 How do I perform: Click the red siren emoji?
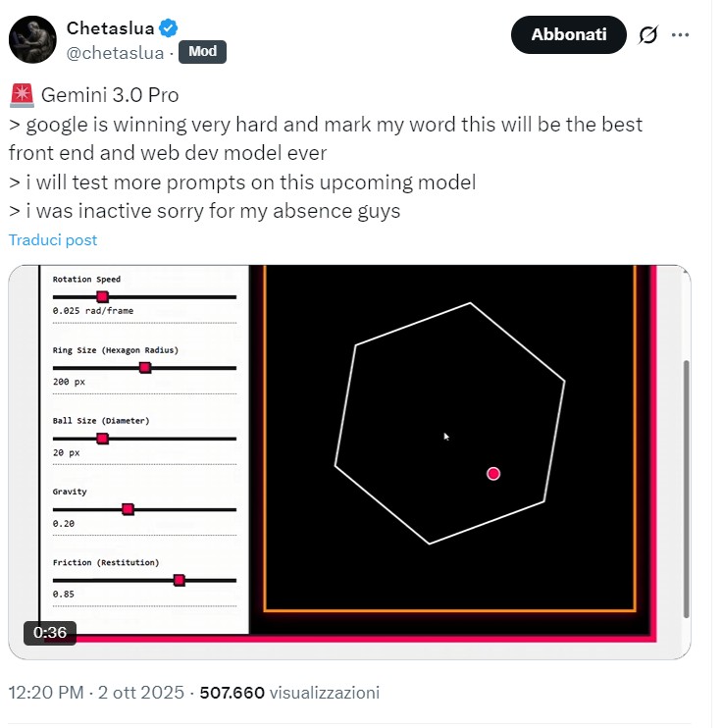tap(22, 96)
